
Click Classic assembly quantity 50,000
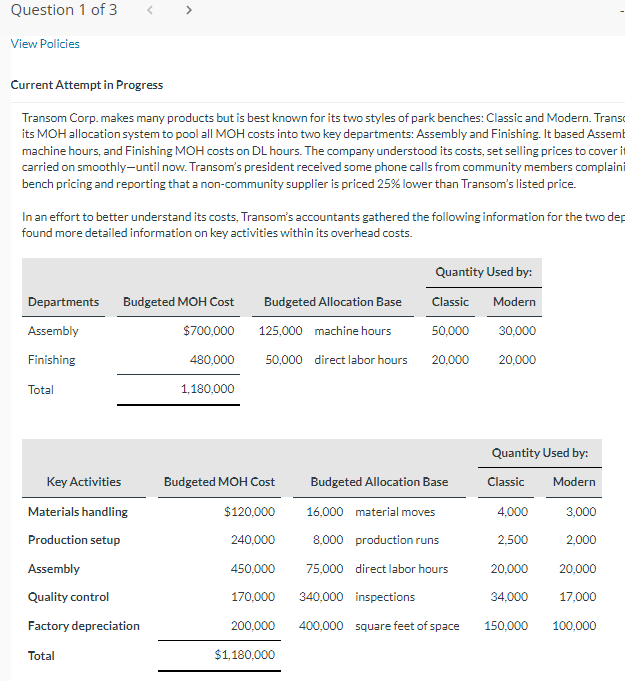tap(450, 331)
